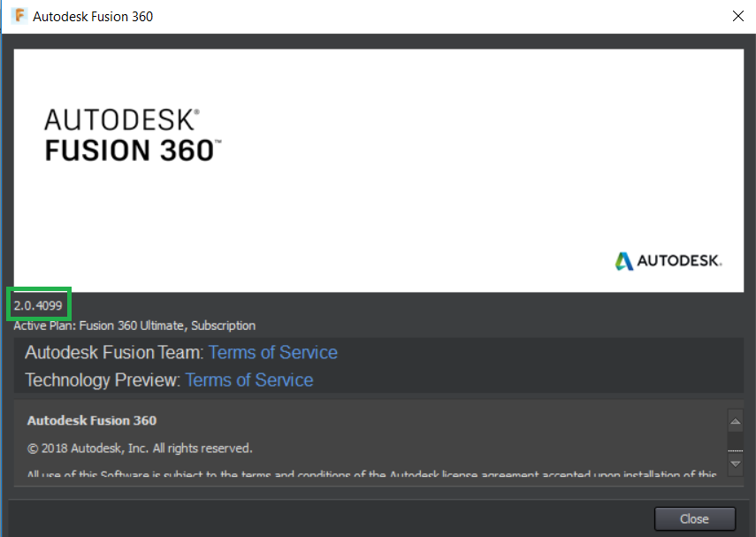Screen dimensions: 756x537
Task: Select the Autodesk Fusion 360 splash banner
Action: coord(378,170)
